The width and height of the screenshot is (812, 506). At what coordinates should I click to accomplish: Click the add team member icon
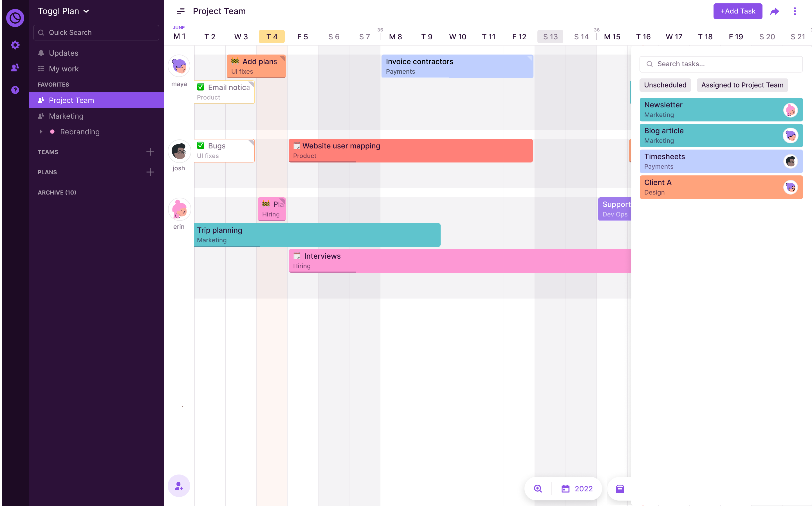point(179,485)
